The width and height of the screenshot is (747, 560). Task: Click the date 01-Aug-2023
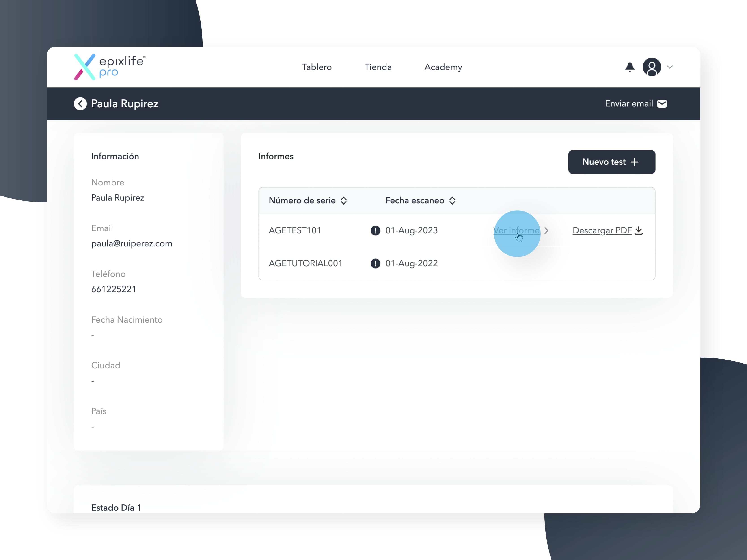[411, 230]
